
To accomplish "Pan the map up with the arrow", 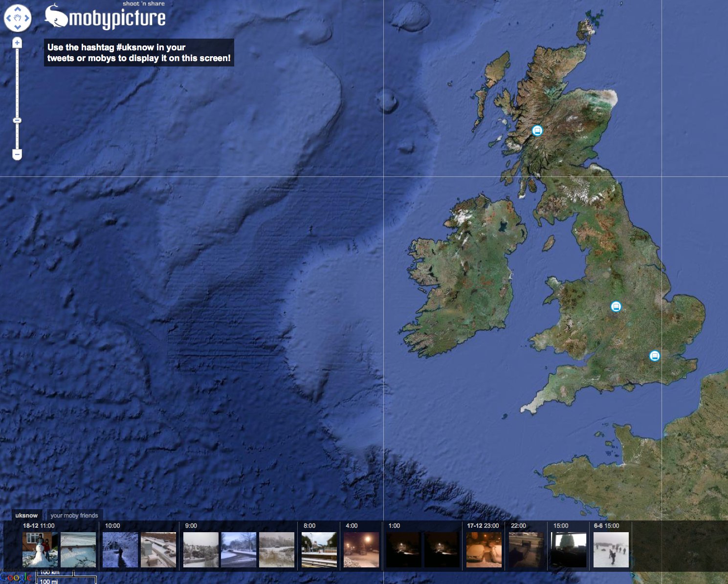I will pyautogui.click(x=18, y=9).
